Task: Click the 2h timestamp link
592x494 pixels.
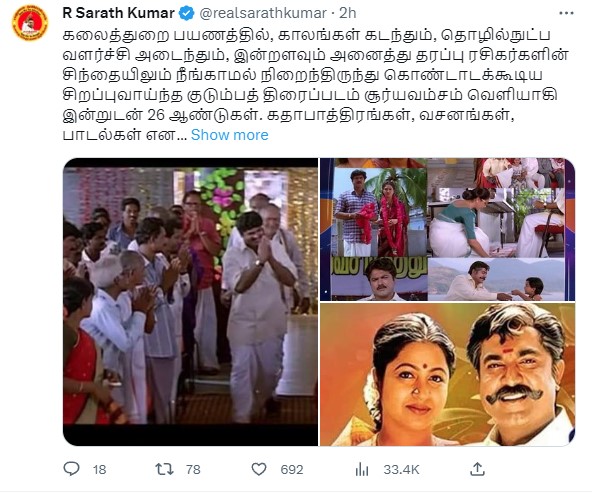Action: (348, 13)
